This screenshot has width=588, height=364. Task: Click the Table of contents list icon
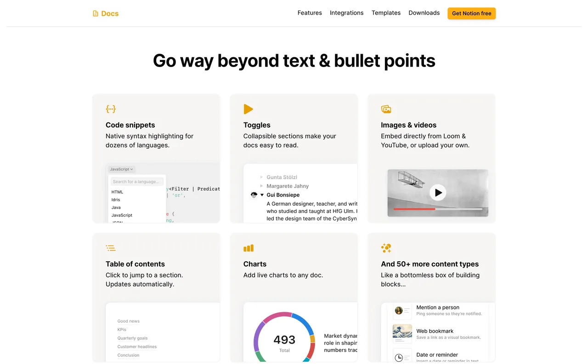(111, 248)
